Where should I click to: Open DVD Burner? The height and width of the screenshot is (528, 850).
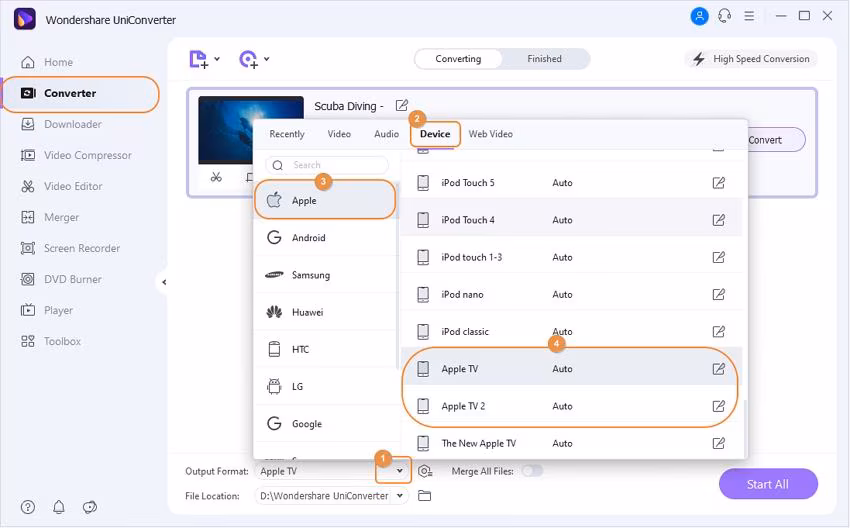click(61, 279)
